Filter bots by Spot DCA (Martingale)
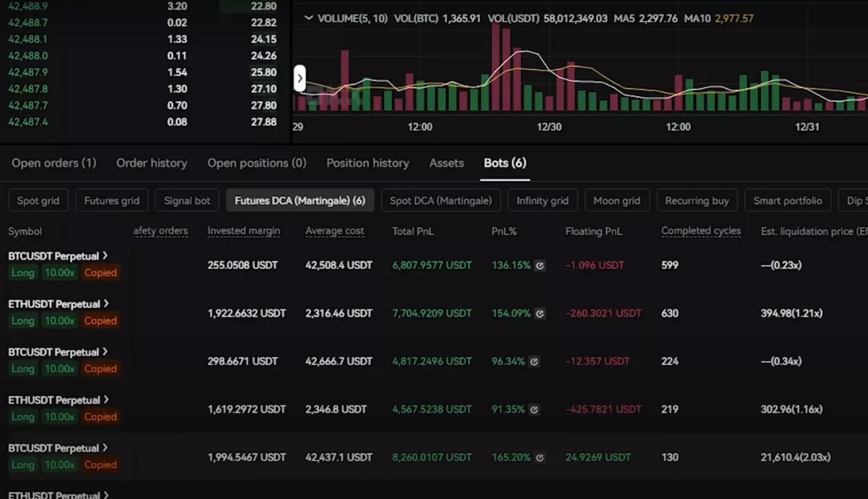 [x=441, y=200]
